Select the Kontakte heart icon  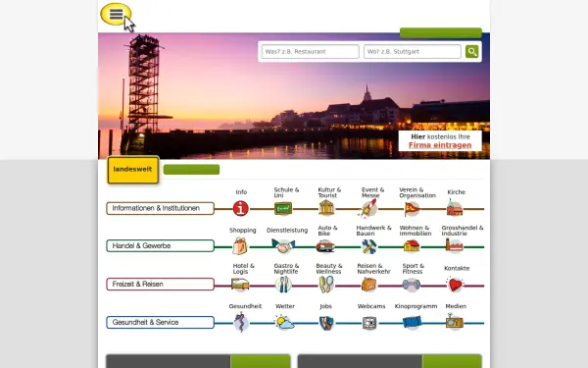tap(455, 285)
